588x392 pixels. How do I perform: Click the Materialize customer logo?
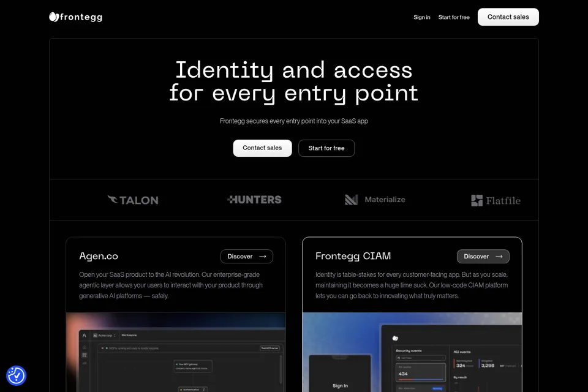(x=375, y=200)
